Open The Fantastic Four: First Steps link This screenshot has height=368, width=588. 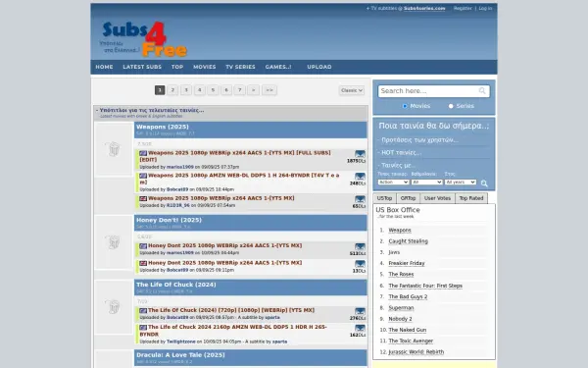tap(425, 286)
